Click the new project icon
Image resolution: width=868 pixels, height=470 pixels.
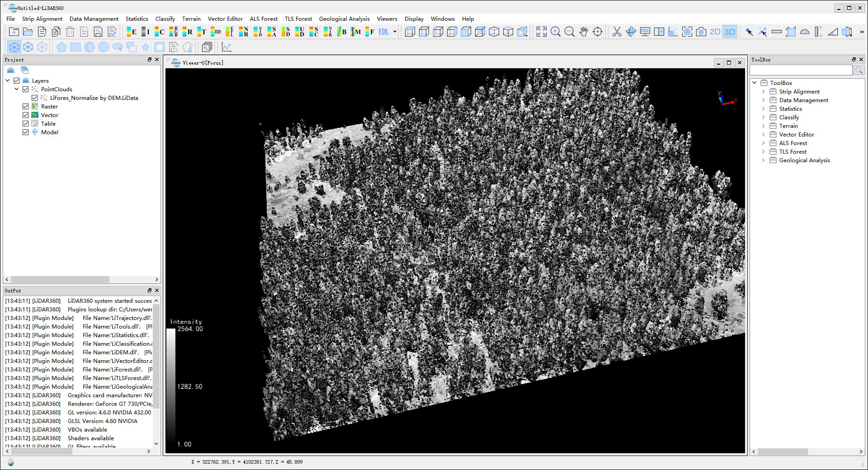click(x=14, y=32)
